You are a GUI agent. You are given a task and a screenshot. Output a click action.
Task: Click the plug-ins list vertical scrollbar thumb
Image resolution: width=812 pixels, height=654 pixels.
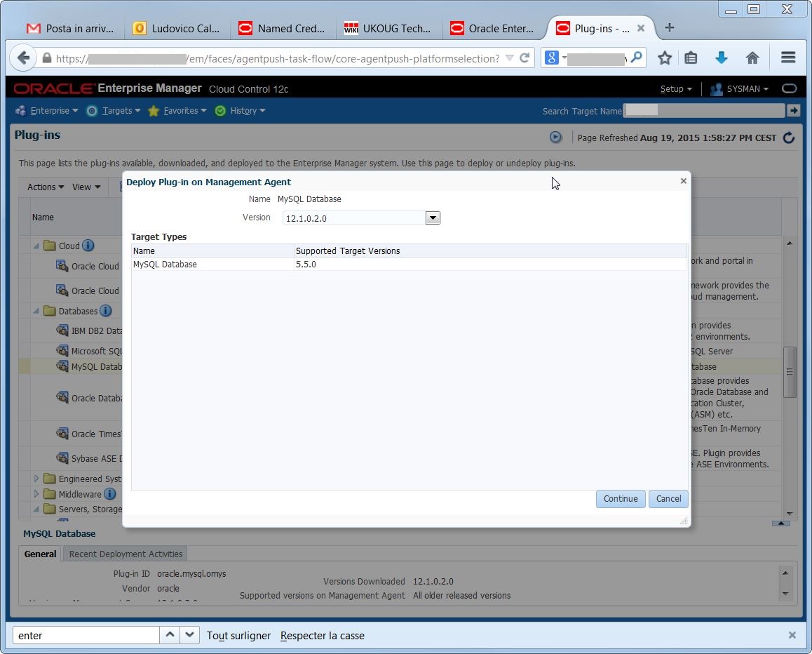pyautogui.click(x=790, y=372)
